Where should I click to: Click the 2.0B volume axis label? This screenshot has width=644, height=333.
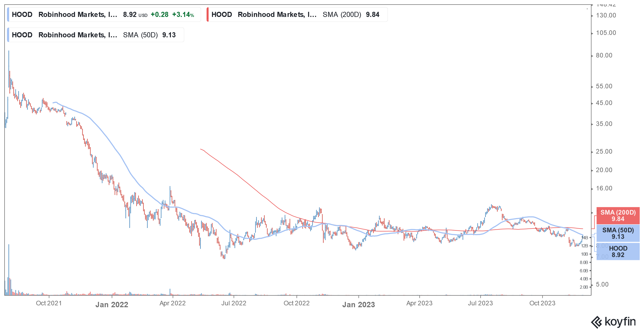point(584,287)
